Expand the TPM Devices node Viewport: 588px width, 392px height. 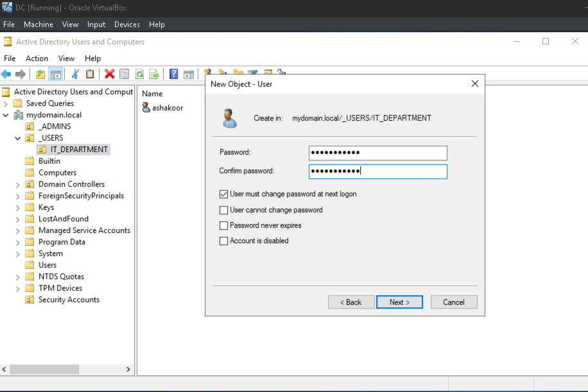(x=17, y=289)
